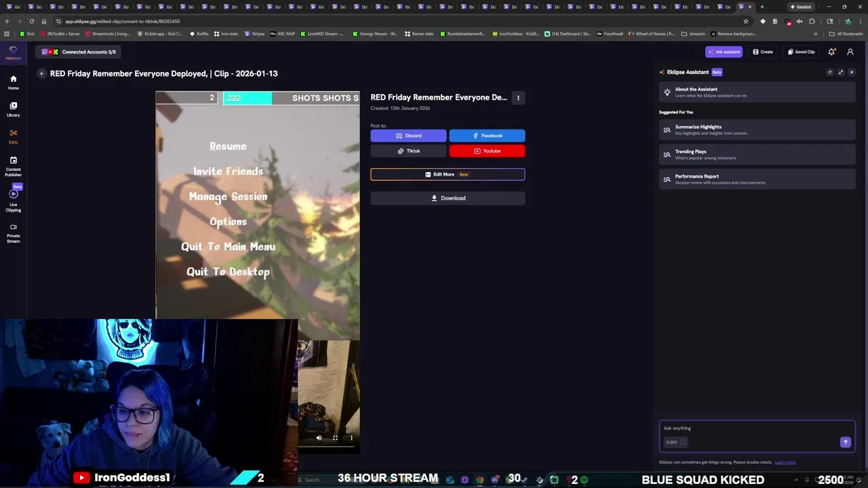Click Ask assistant button
The image size is (868, 488).
(x=724, y=52)
